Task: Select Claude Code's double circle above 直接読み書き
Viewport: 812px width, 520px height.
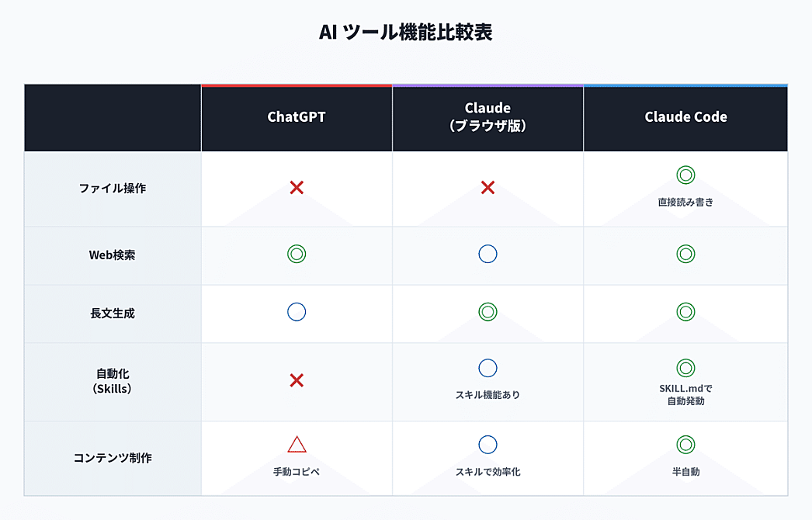Action: [685, 175]
